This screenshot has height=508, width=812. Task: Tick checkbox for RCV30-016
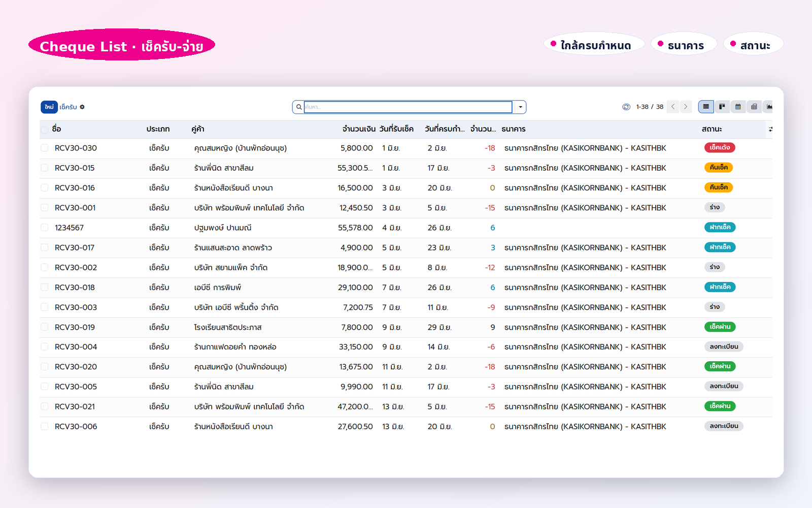point(45,187)
